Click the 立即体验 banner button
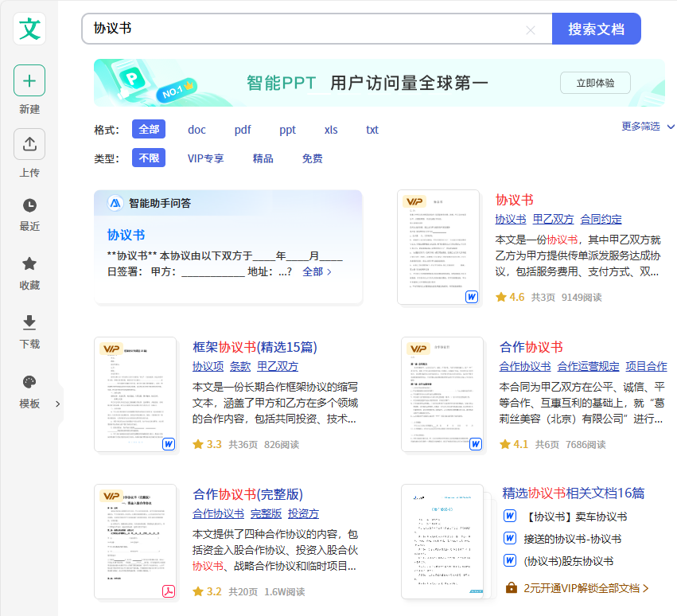The height and width of the screenshot is (616, 677). click(x=595, y=83)
